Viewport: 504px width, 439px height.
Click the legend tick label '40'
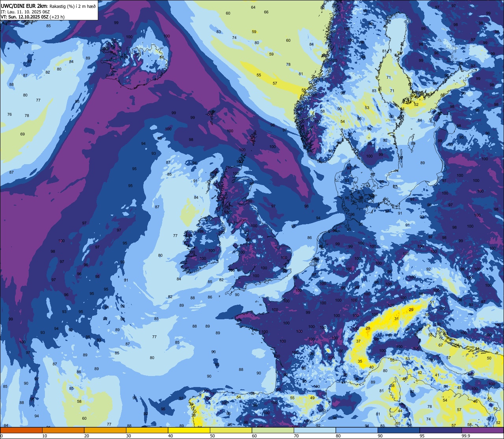(170, 436)
